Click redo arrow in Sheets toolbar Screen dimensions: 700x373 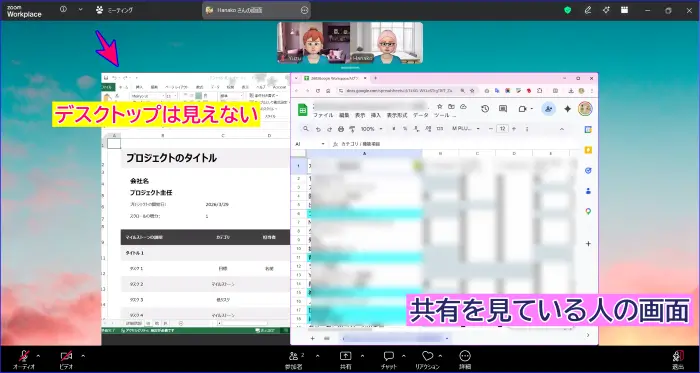pos(329,129)
